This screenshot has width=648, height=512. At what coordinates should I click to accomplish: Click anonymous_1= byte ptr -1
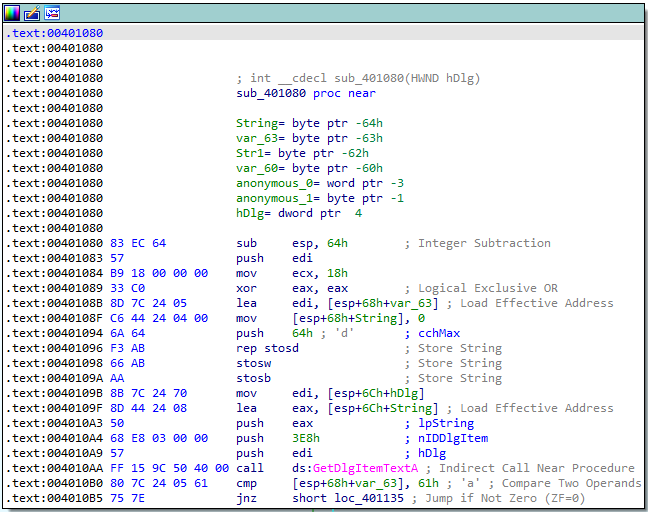pyautogui.click(x=320, y=198)
